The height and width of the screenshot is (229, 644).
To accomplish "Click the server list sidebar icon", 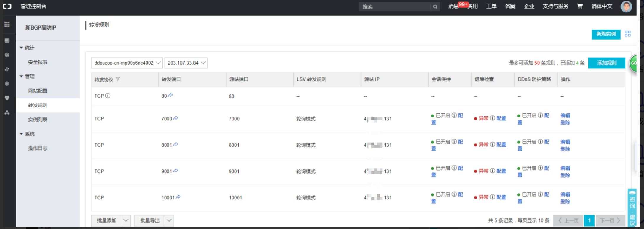I will 7,40.
